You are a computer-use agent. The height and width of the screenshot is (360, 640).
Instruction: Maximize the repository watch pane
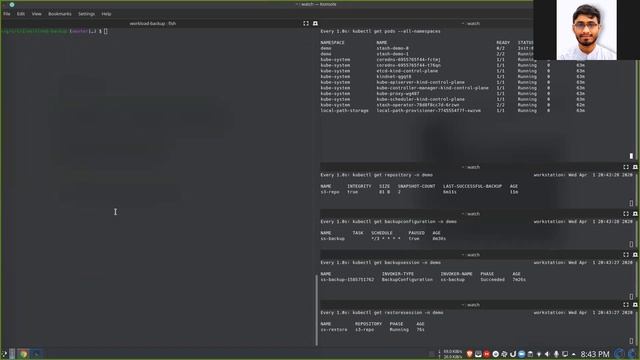(626, 167)
